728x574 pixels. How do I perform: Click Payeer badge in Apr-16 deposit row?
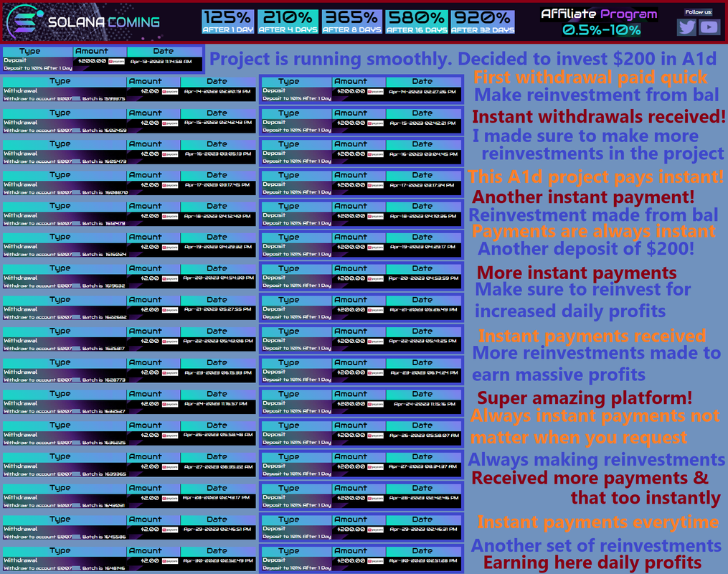[x=376, y=154]
